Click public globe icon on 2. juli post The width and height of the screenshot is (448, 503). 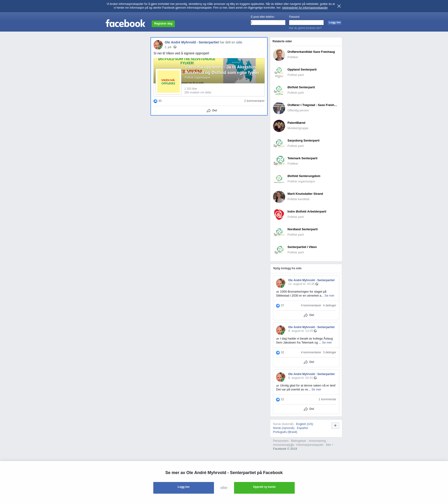tap(175, 47)
